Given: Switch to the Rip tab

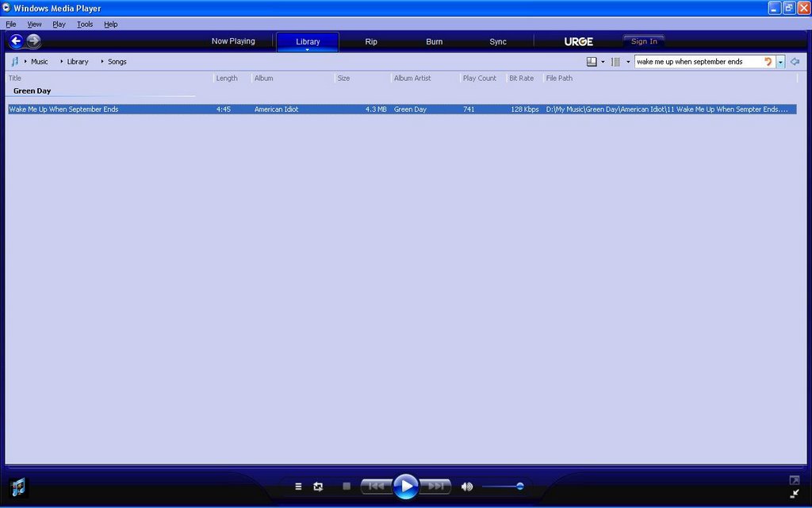Looking at the screenshot, I should coord(371,41).
